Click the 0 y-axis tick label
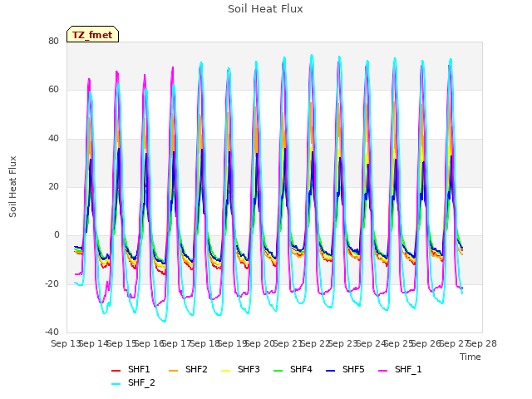 (57, 235)
